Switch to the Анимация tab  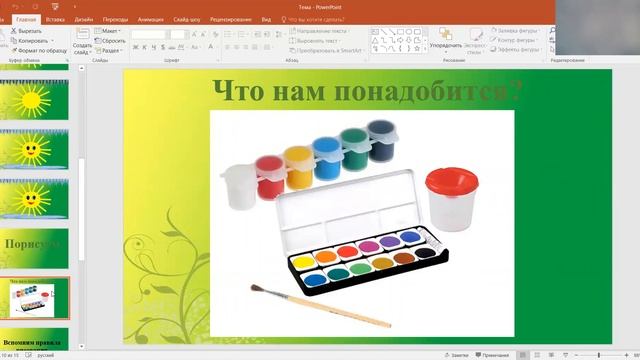pos(151,20)
